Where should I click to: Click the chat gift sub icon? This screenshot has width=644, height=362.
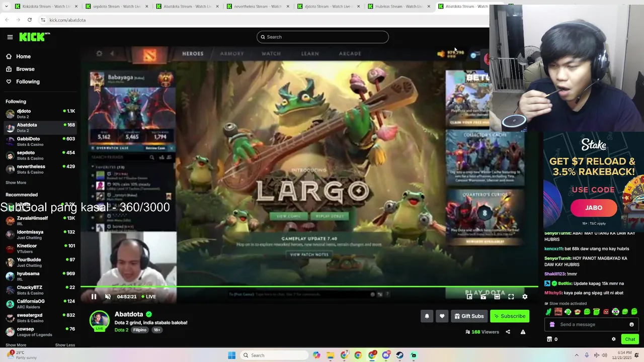[552, 324]
